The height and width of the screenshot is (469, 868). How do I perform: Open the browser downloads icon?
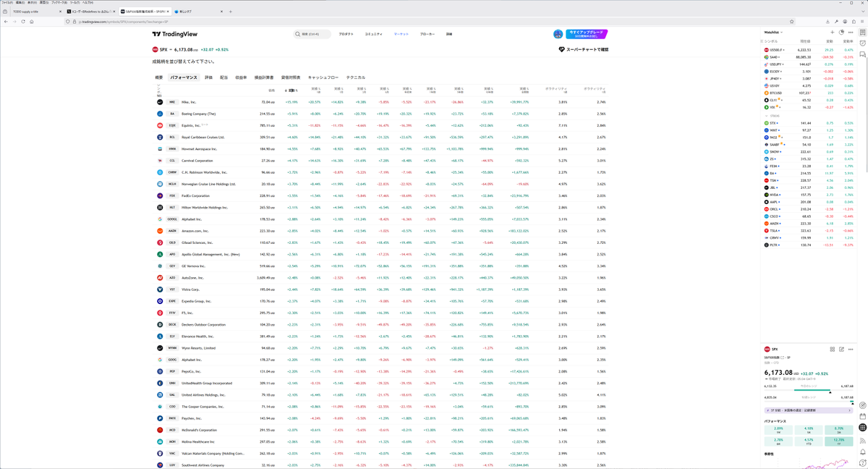pyautogui.click(x=827, y=22)
